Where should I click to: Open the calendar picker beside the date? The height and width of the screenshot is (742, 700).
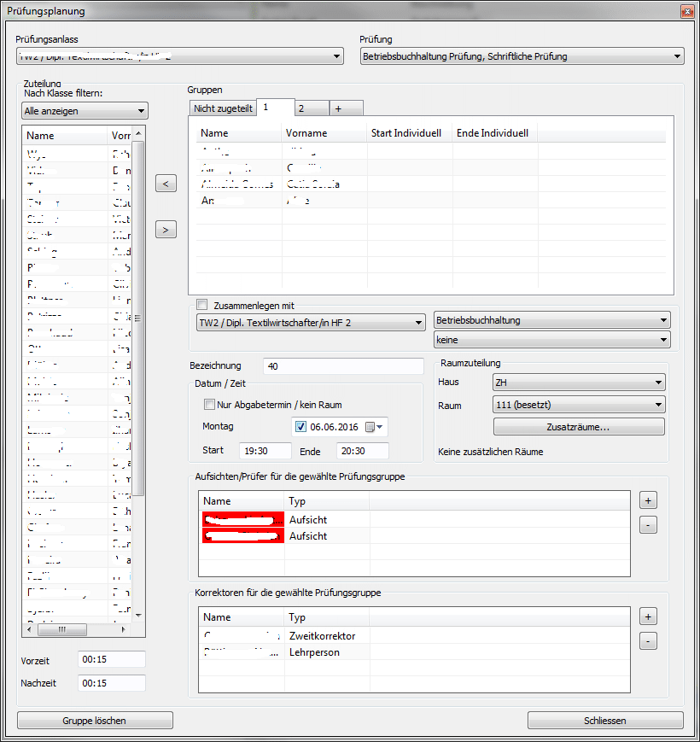pos(374,427)
